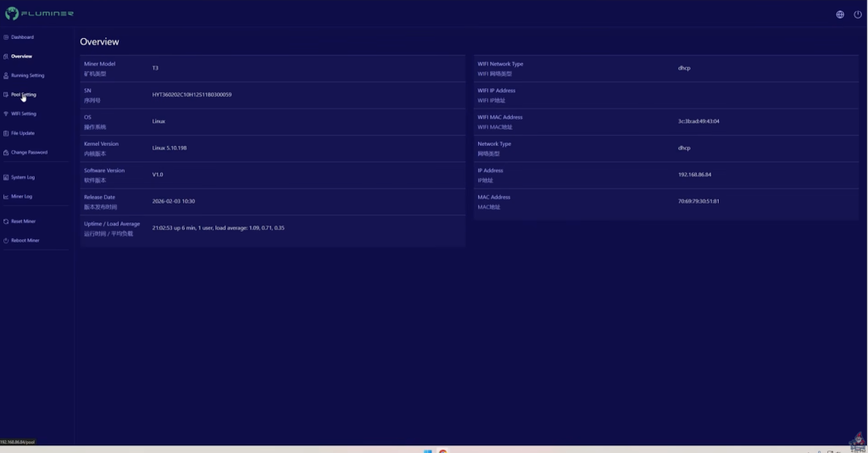Click the Change Password lock icon
Viewport: 868px width, 453px height.
pos(6,153)
